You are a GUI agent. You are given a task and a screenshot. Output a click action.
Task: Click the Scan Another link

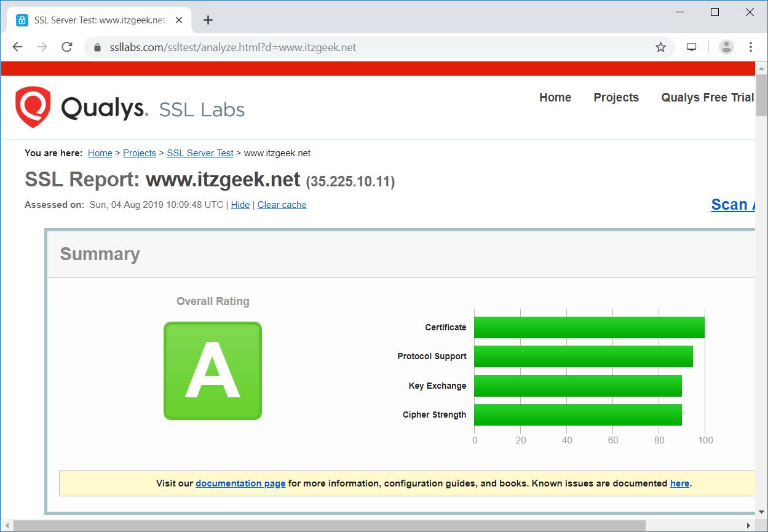(734, 204)
